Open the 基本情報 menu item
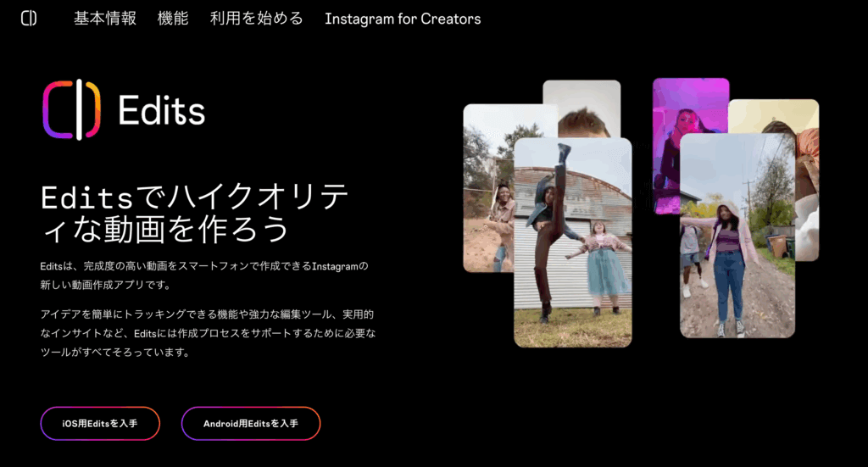The image size is (868, 467). (x=105, y=19)
